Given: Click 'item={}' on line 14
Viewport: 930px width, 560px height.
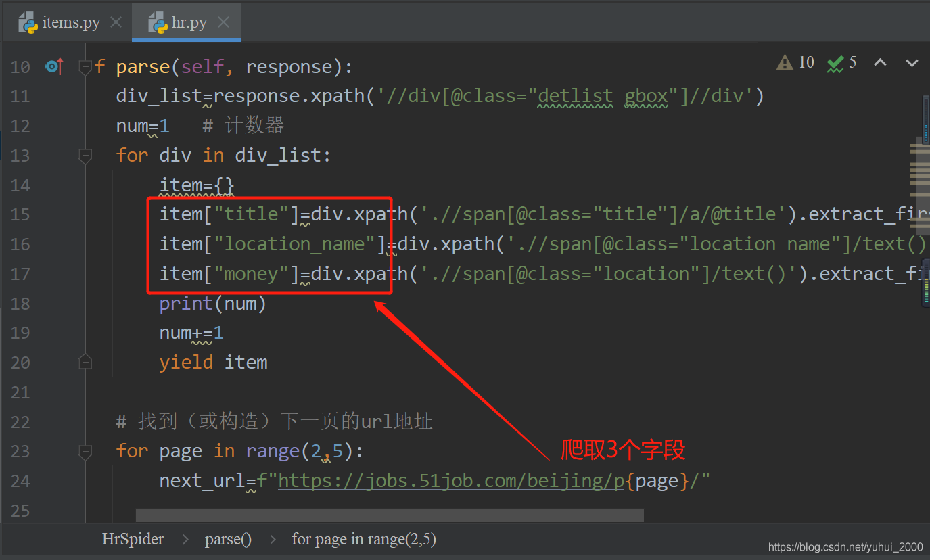Looking at the screenshot, I should click(197, 185).
